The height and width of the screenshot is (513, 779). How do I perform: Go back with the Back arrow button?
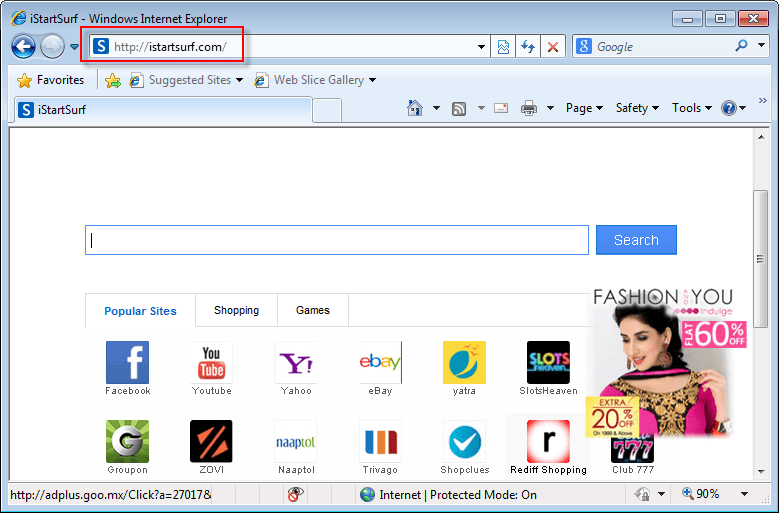(x=23, y=47)
